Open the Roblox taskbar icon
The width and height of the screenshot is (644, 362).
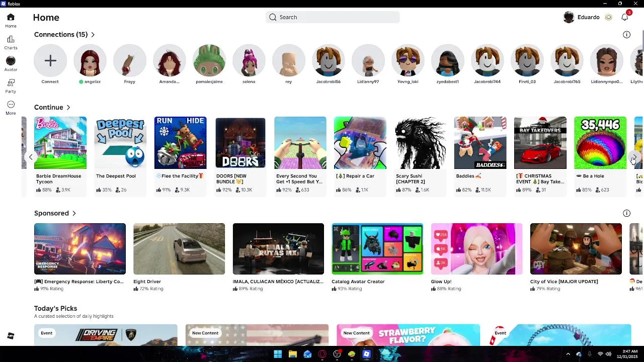[x=367, y=354]
